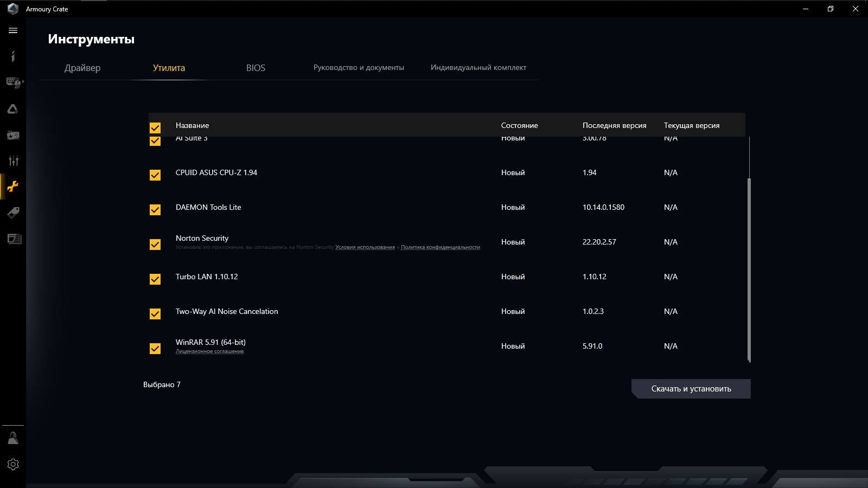The height and width of the screenshot is (488, 868).
Task: Open the featured offers tag icon
Action: pos(12,213)
